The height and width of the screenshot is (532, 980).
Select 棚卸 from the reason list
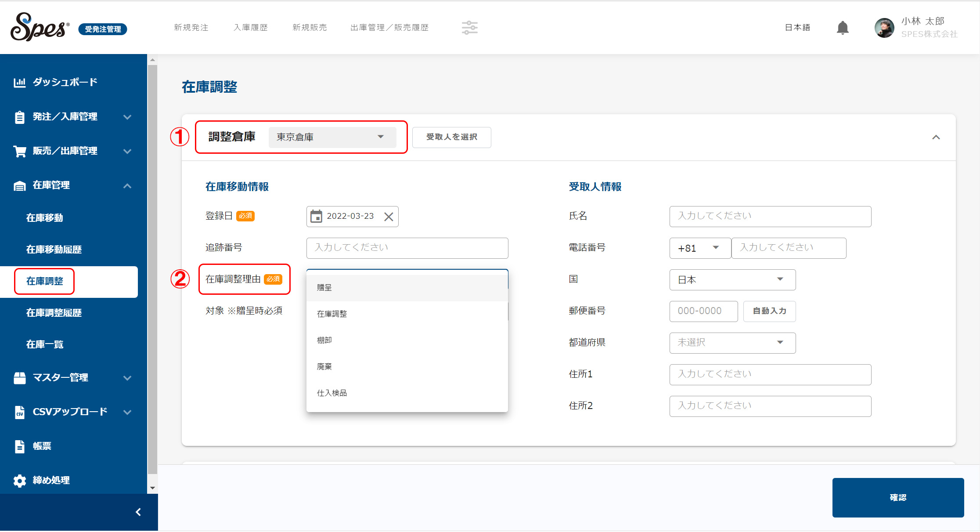407,340
